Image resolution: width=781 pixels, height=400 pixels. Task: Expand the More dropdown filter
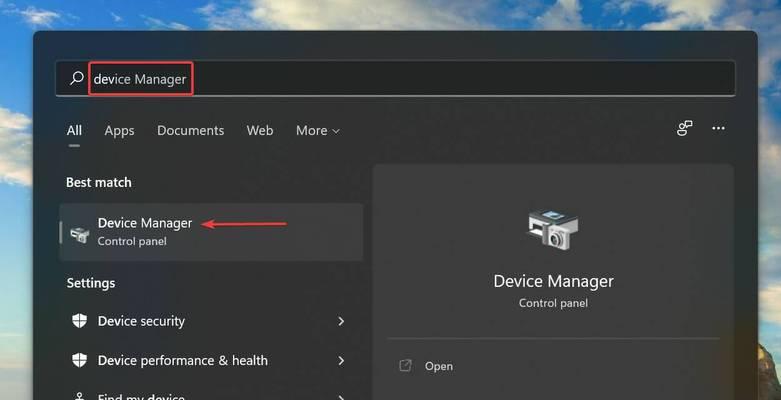click(x=318, y=131)
